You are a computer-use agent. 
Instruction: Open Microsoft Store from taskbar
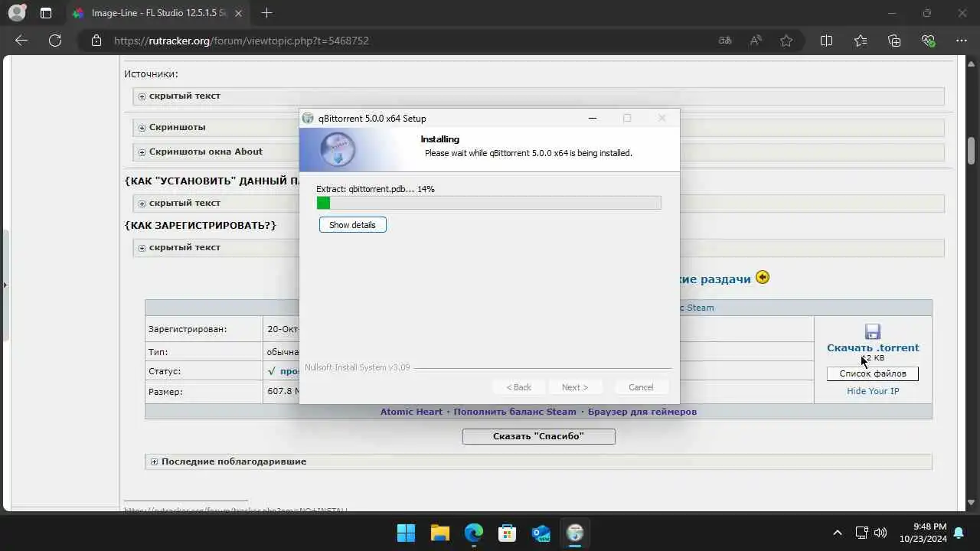tap(508, 533)
